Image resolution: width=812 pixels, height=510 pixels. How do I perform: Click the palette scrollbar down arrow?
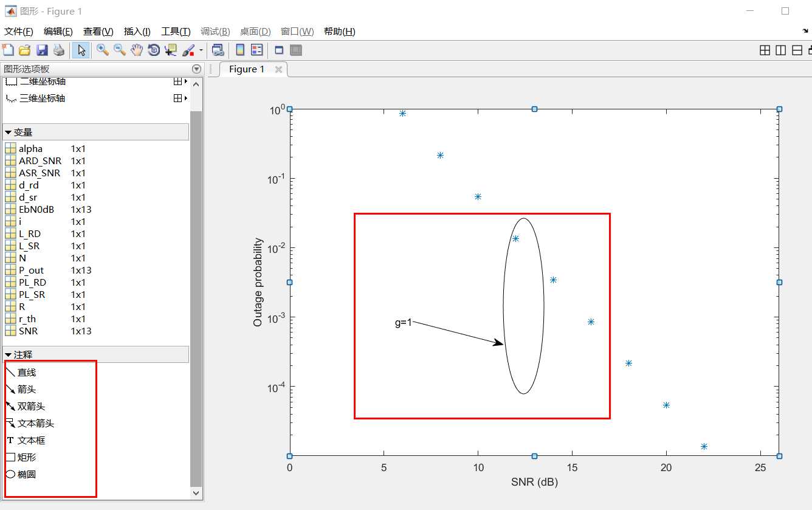[x=196, y=494]
